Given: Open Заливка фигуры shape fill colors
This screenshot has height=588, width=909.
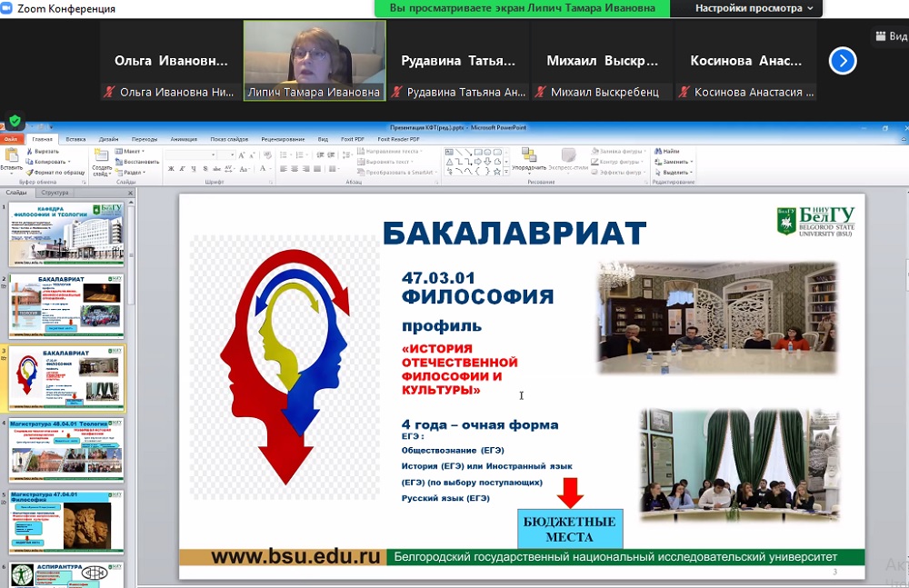Looking at the screenshot, I should pyautogui.click(x=617, y=152).
